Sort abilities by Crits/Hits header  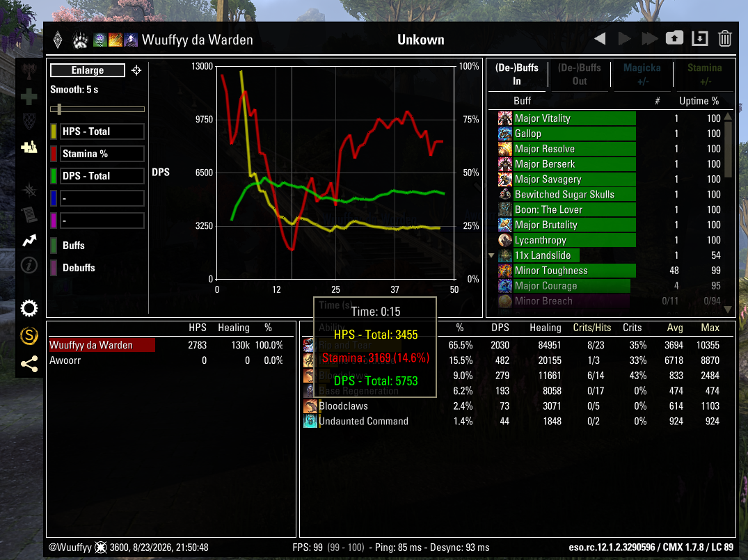[x=592, y=328]
